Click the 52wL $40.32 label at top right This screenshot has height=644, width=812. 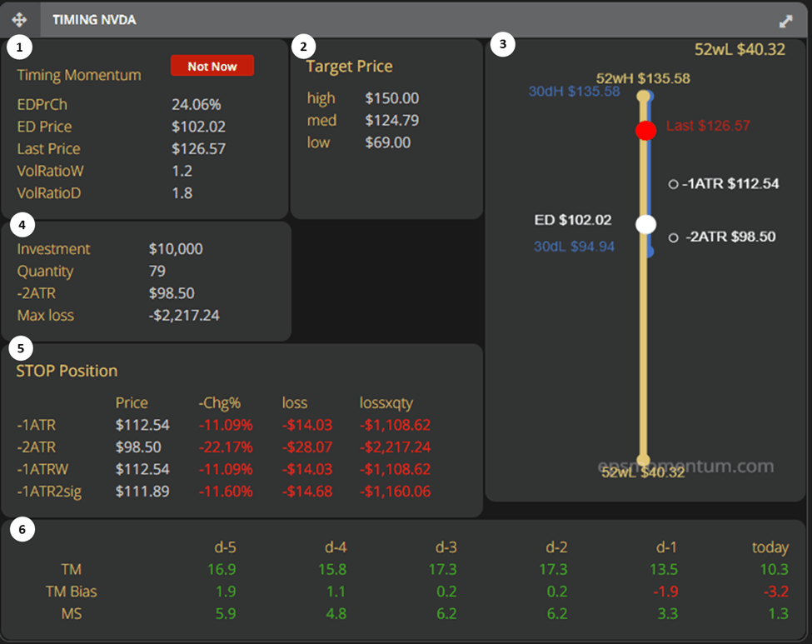click(x=740, y=49)
